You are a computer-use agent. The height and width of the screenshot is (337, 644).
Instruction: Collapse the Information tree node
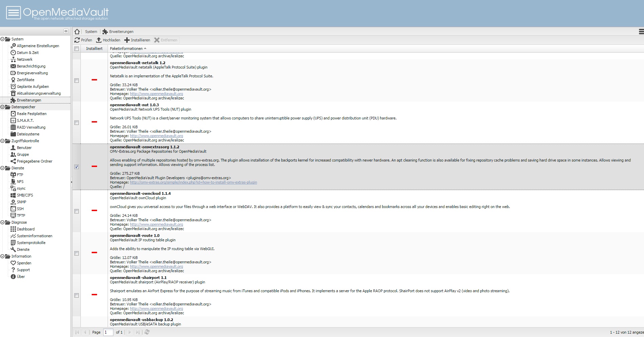click(x=2, y=256)
